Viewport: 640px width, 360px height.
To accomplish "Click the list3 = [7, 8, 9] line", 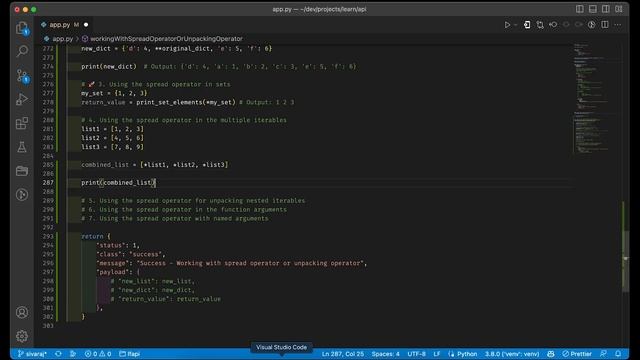I will [x=112, y=147].
